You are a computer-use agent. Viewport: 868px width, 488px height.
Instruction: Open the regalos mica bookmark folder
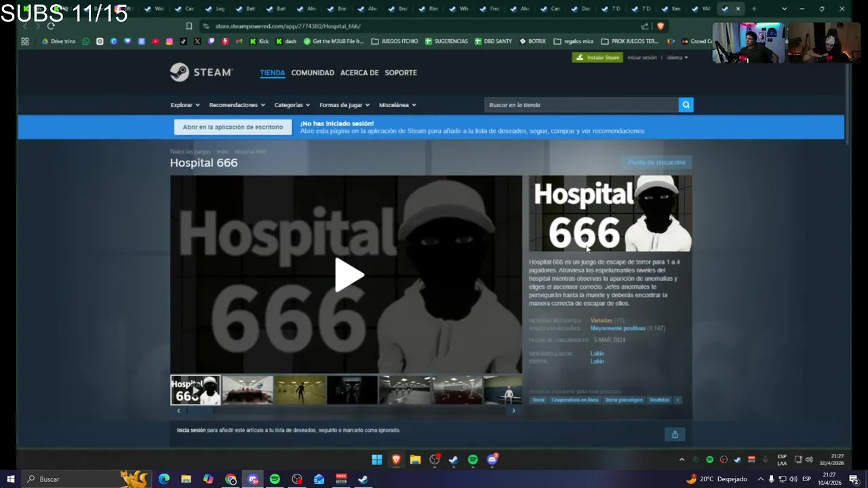574,41
